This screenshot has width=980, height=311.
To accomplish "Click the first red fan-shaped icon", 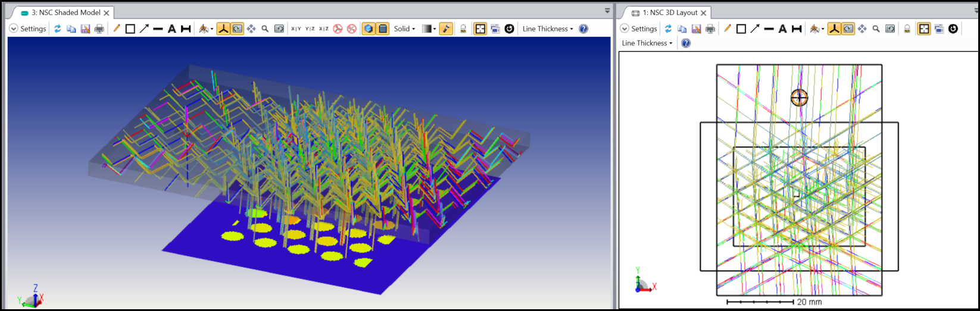I will click(338, 29).
